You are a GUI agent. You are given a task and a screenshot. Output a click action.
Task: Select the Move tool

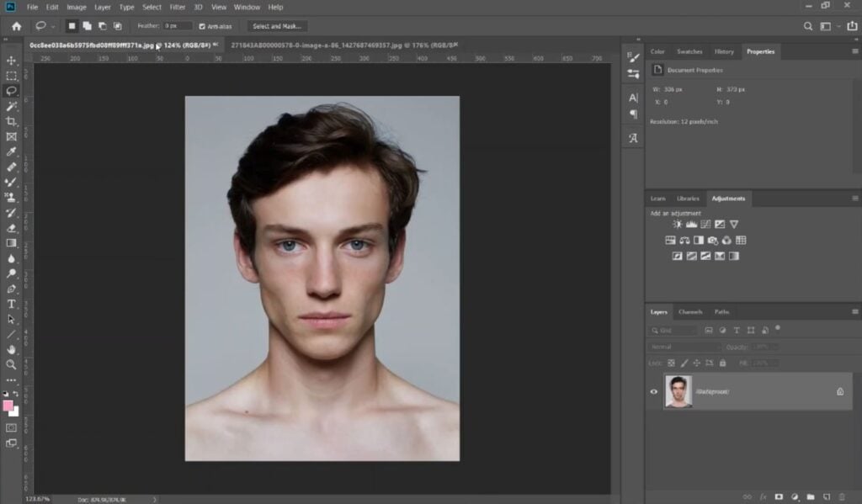coord(11,61)
